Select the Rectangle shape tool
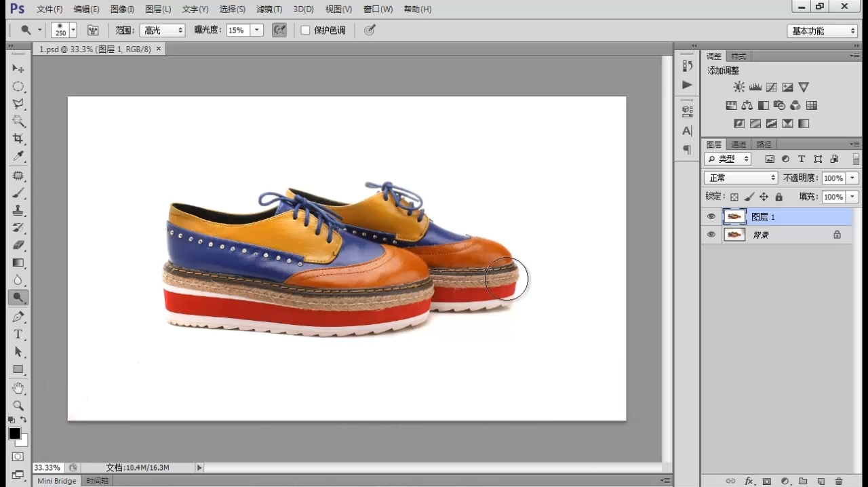 [18, 370]
